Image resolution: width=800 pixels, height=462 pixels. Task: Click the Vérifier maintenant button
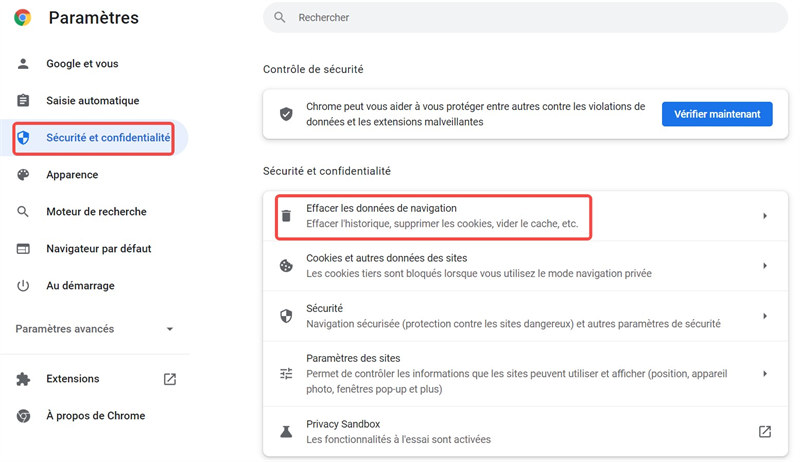(x=717, y=114)
